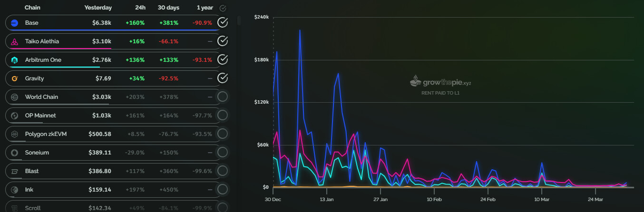Click the chain list vertical scrollbar

(x=239, y=20)
